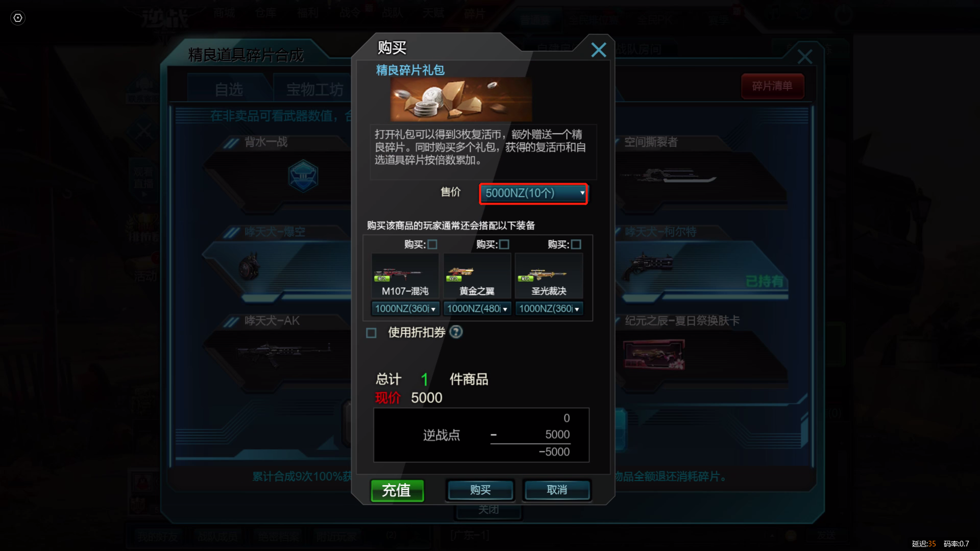This screenshot has height=551, width=980.
Task: Click the discount coupon help question icon
Action: click(x=456, y=332)
